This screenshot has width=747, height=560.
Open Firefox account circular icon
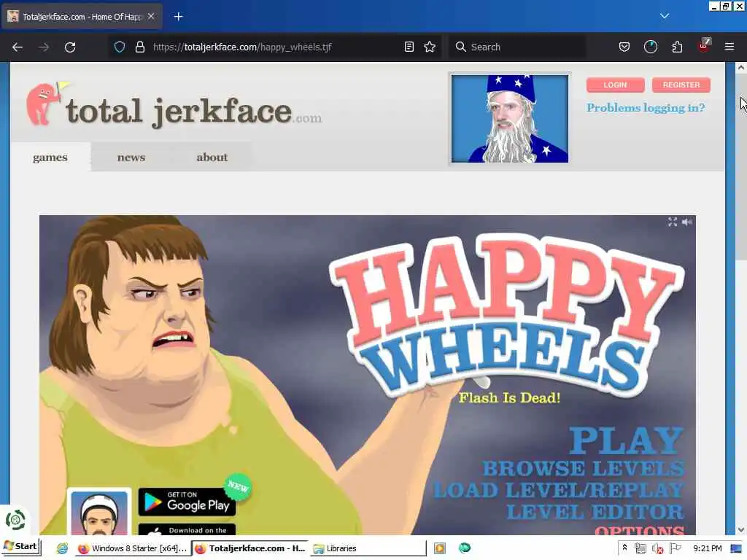pyautogui.click(x=650, y=47)
